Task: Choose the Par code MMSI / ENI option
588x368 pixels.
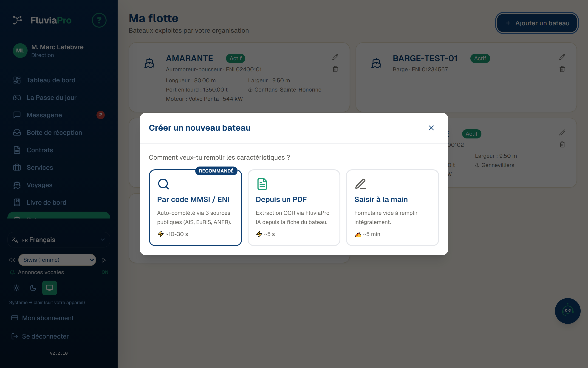Action: 195,208
